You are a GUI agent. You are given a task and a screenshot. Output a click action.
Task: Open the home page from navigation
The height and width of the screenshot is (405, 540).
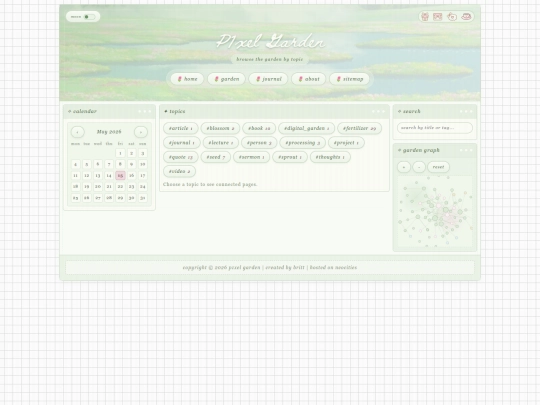click(x=187, y=79)
